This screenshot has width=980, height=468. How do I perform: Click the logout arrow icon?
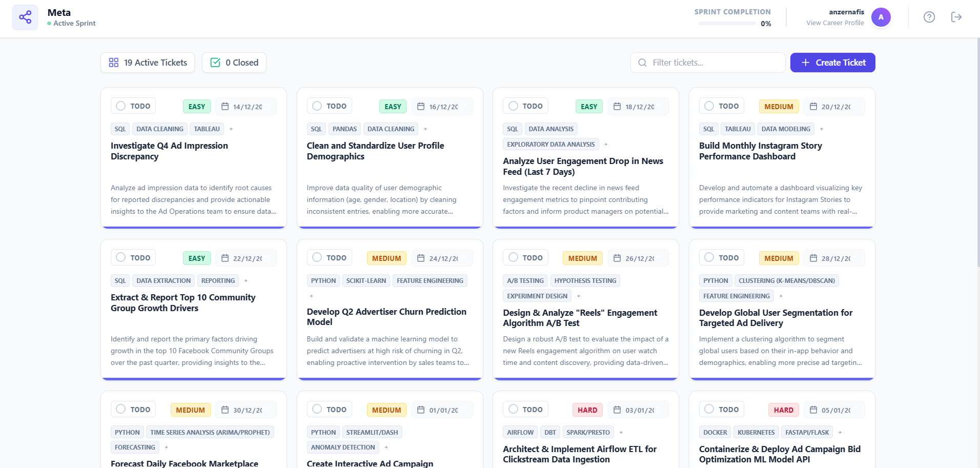[x=956, y=17]
